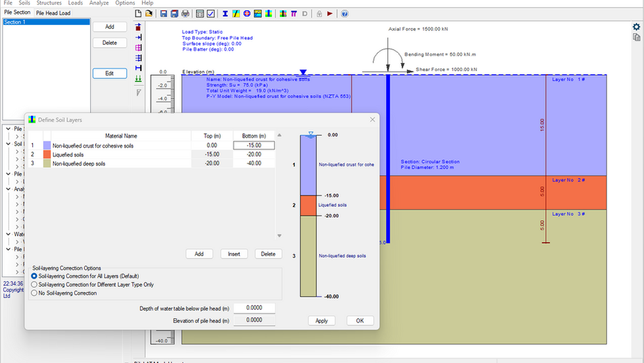Click Edit in pile section panel
Screen dimensions: 644x363
[110, 73]
